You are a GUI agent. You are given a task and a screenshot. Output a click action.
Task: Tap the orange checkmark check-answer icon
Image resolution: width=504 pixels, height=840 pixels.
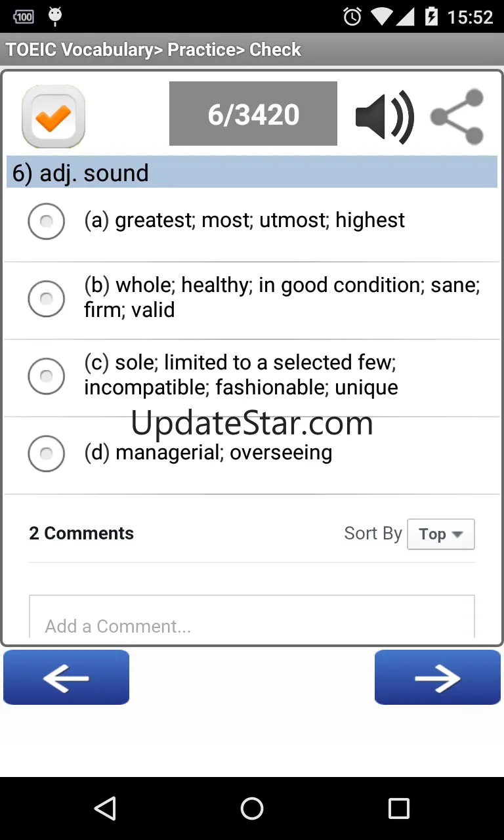point(54,116)
